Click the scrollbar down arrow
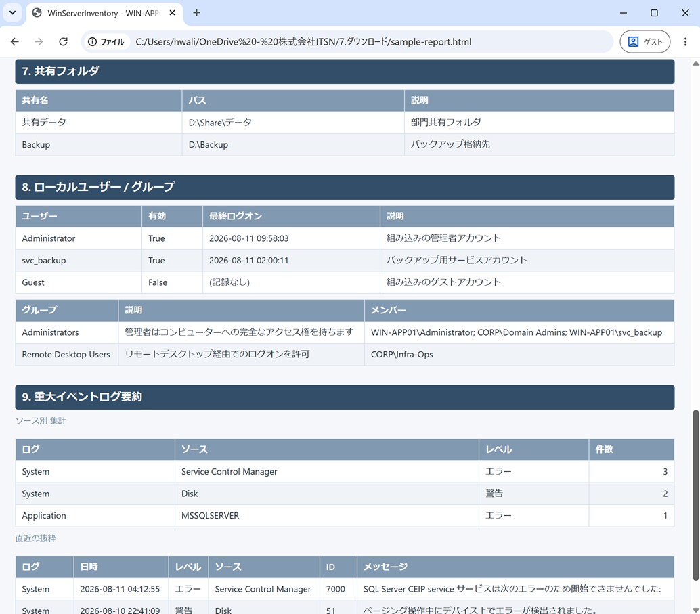The width and height of the screenshot is (700, 614). click(x=695, y=609)
